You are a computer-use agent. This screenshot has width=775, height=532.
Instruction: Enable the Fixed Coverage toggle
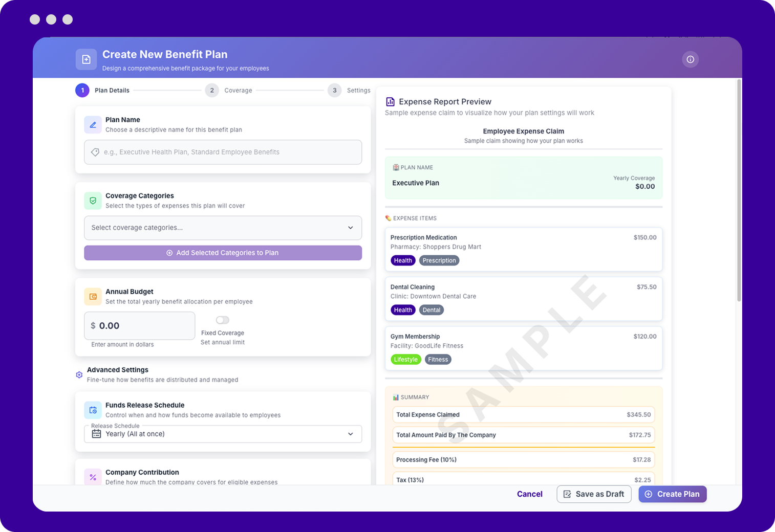222,320
